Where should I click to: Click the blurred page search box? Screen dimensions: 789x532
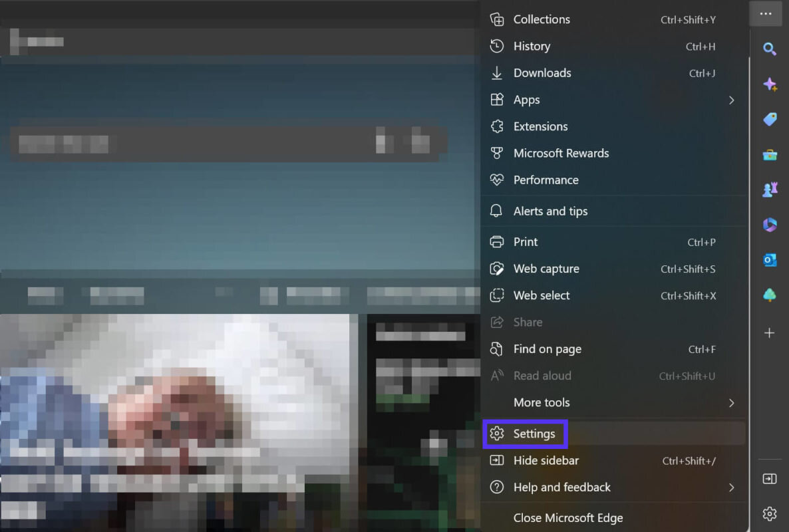point(228,144)
